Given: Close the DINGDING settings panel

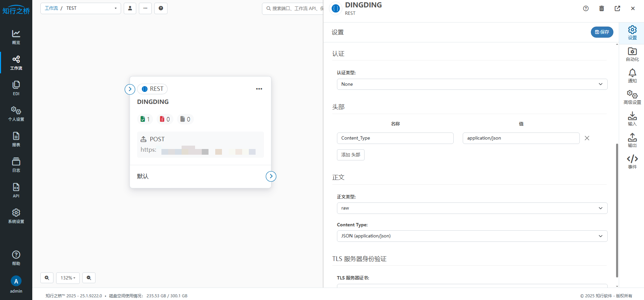Looking at the screenshot, I should point(633,8).
